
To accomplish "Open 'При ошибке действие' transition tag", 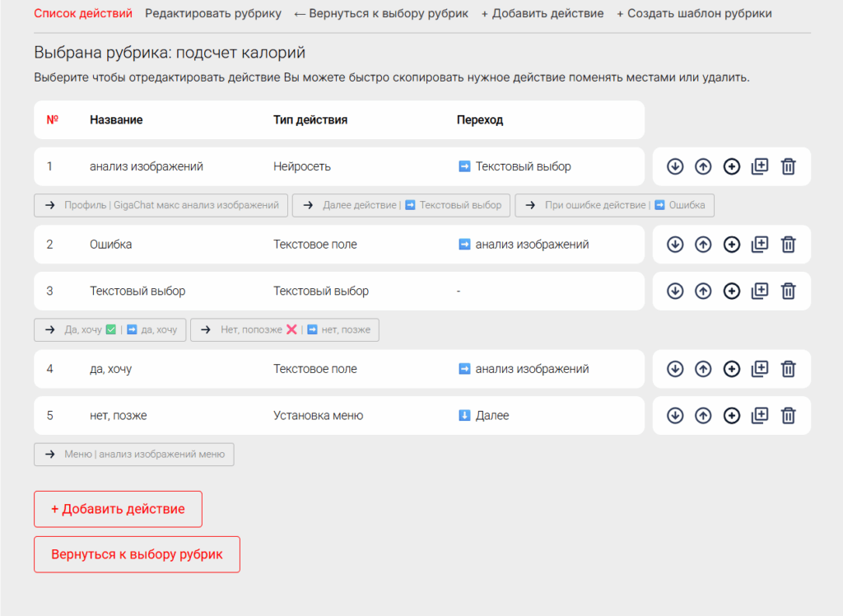I will [x=614, y=206].
